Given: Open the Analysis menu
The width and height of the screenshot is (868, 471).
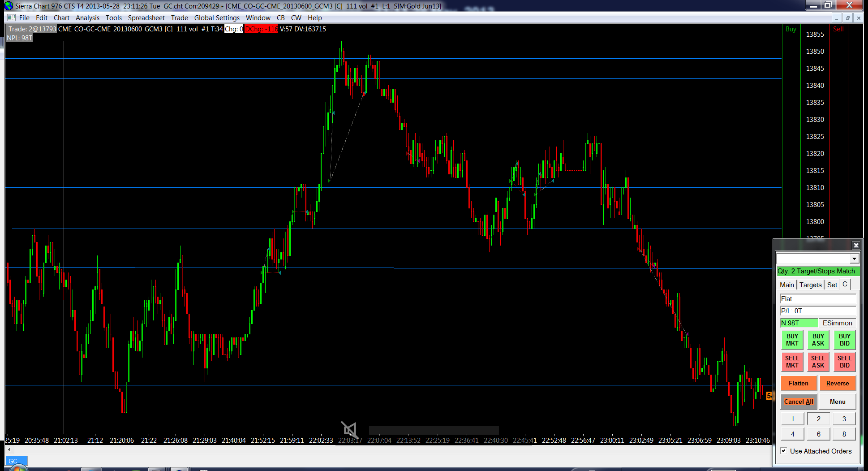Looking at the screenshot, I should pos(87,18).
